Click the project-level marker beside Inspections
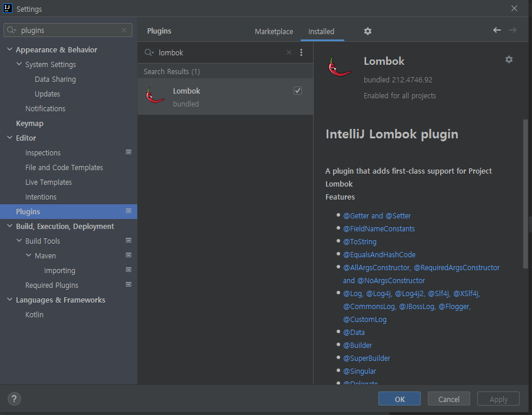 129,152
